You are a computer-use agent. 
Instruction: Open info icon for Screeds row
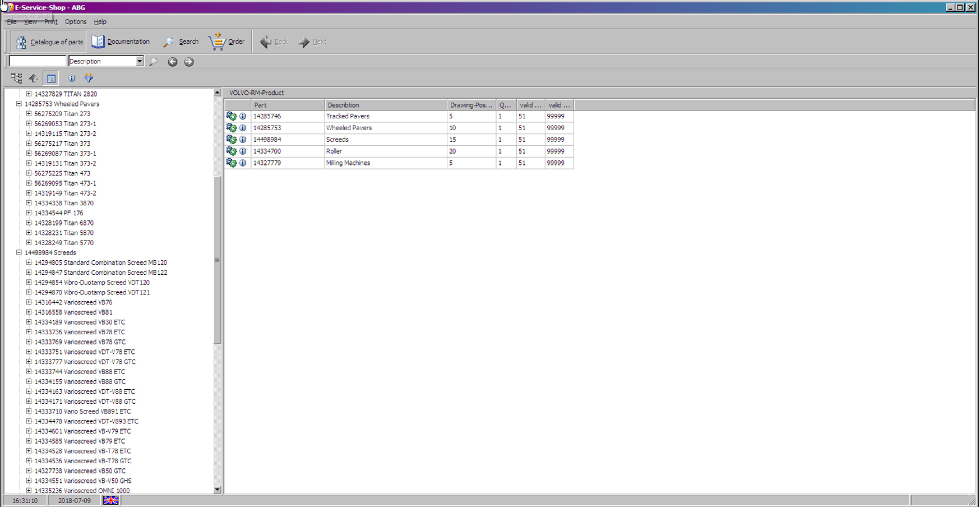point(243,140)
